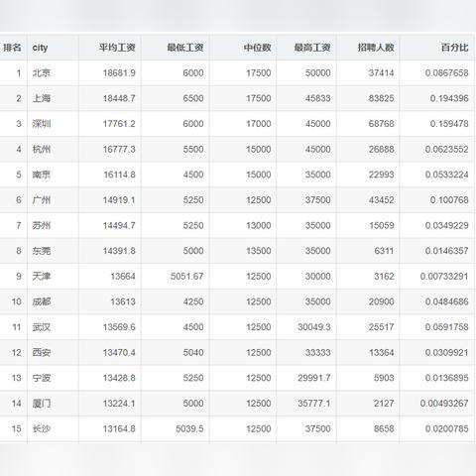
Task: Sort by the 中位数 column header
Action: pos(258,48)
